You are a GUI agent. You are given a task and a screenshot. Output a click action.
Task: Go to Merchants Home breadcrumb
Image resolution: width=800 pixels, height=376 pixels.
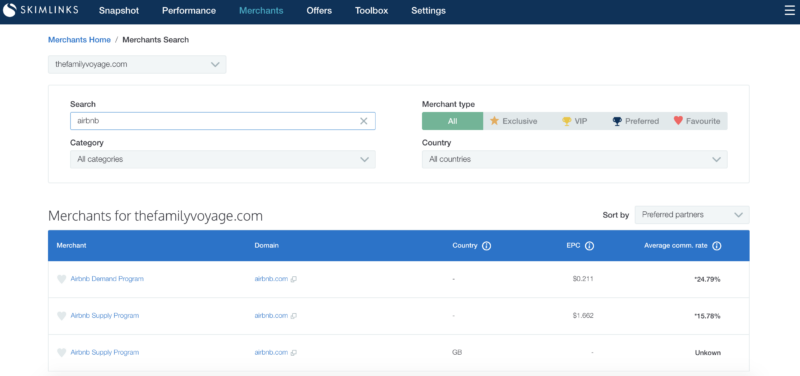click(x=79, y=40)
